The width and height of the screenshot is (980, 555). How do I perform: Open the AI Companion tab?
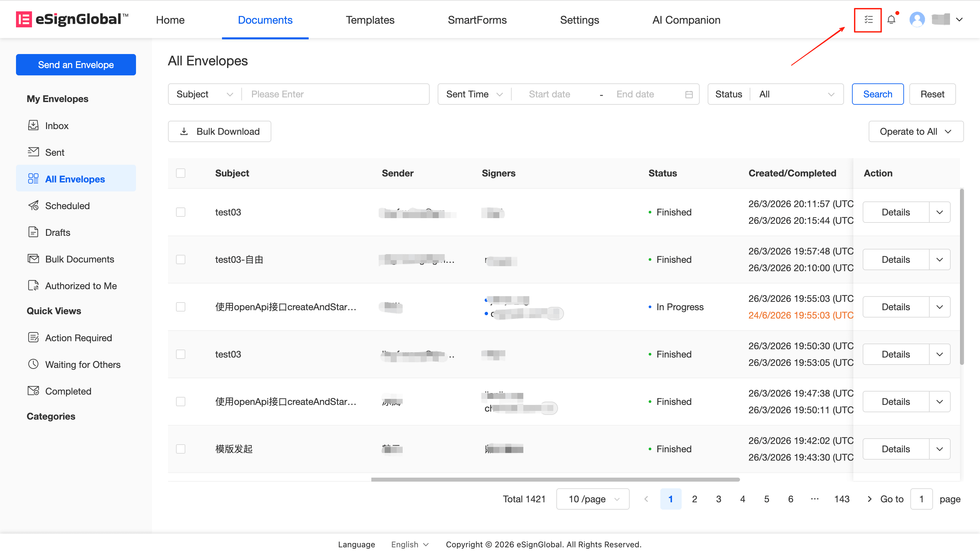click(686, 20)
